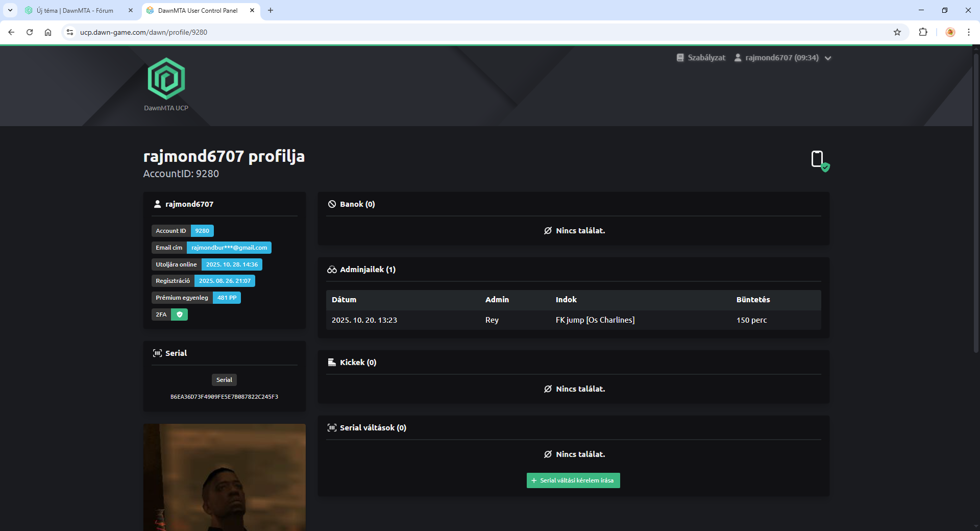980x531 pixels.
Task: Go to the browser home page
Action: [x=48, y=32]
